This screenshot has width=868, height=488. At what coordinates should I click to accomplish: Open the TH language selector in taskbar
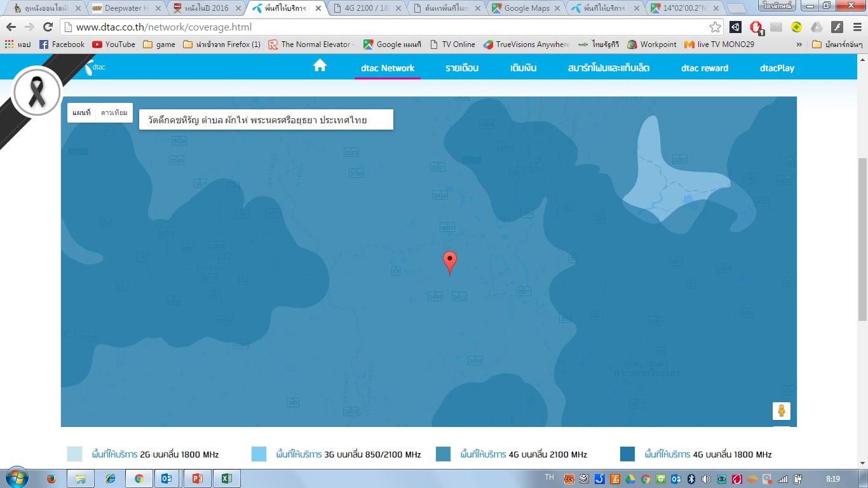(550, 478)
